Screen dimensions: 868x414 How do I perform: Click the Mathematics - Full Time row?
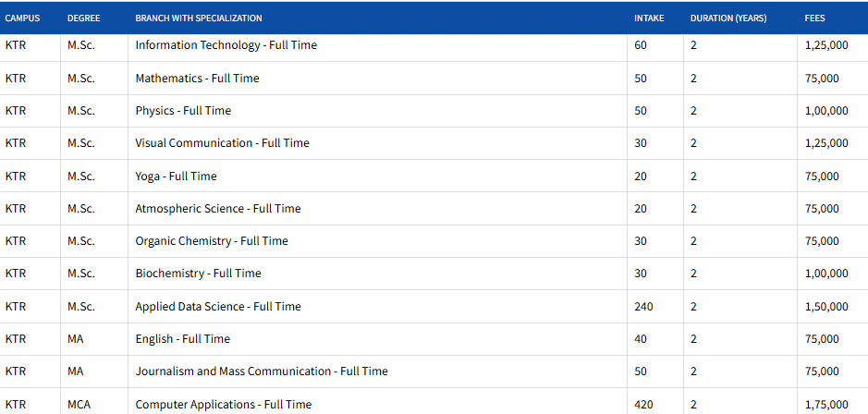[x=197, y=79]
